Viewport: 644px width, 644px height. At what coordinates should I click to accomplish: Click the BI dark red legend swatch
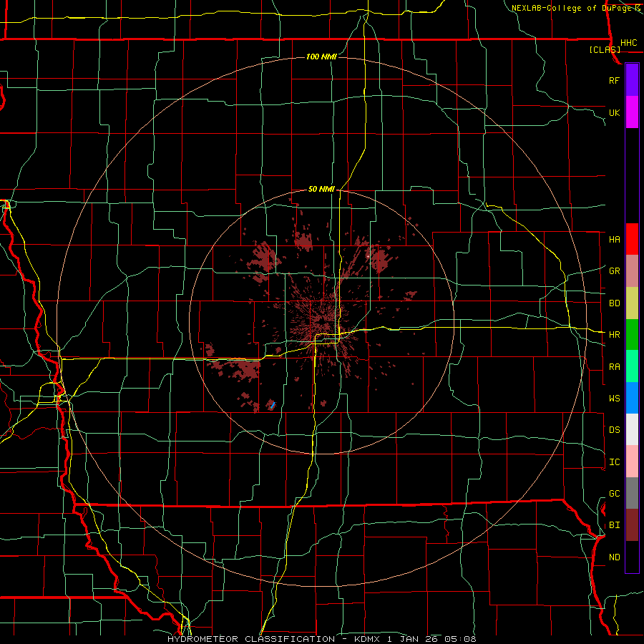point(632,525)
